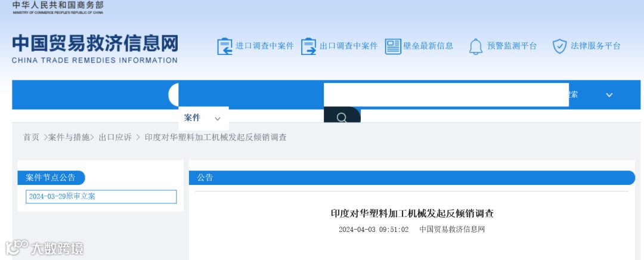The height and width of the screenshot is (260, 644).
Task: Open the 出口调查中案件 link
Action: tap(348, 46)
